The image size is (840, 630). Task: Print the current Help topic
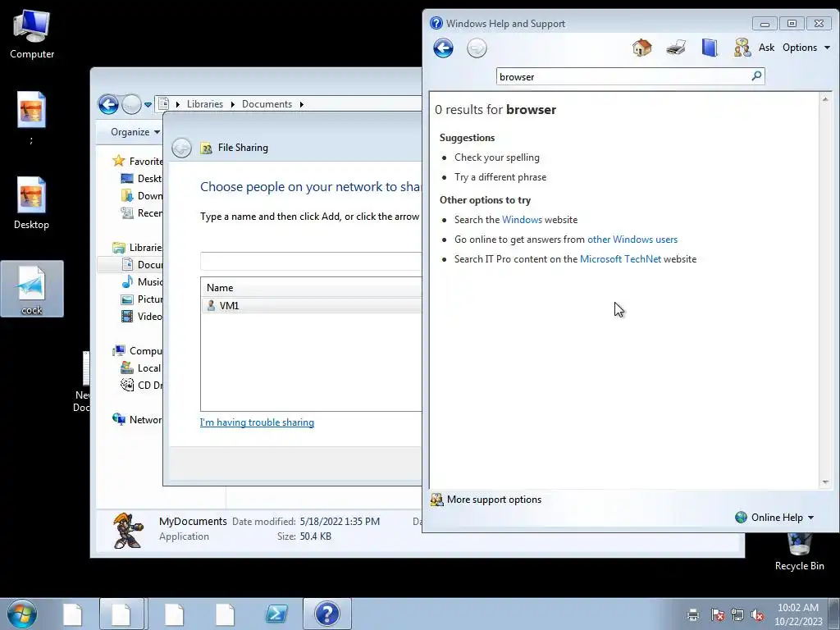point(676,48)
